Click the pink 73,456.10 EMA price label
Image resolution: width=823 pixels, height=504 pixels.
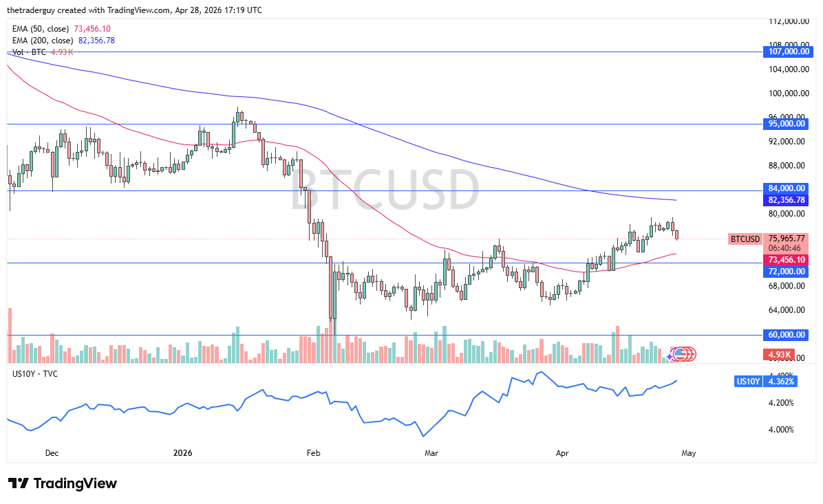(x=789, y=260)
